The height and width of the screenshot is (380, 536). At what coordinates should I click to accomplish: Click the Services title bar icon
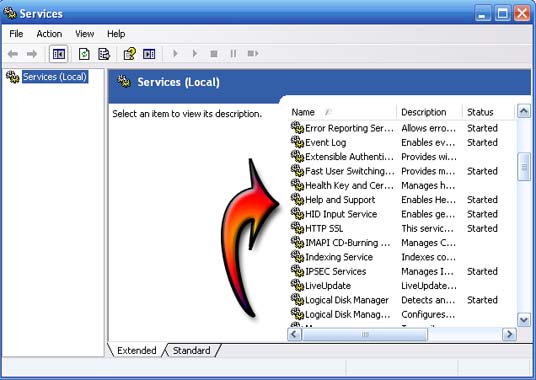coord(10,13)
